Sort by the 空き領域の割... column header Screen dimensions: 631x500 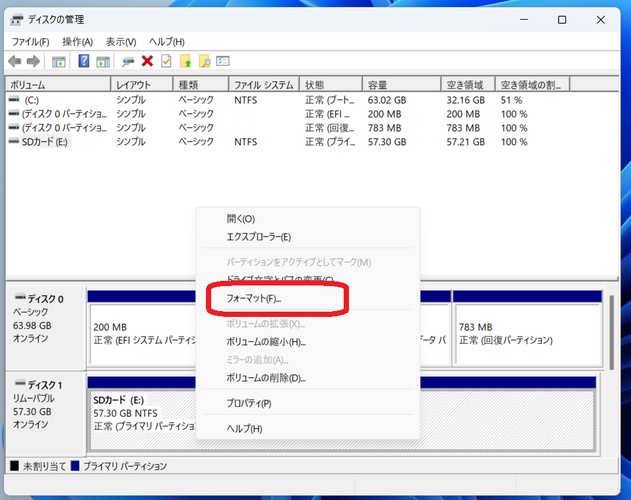533,85
